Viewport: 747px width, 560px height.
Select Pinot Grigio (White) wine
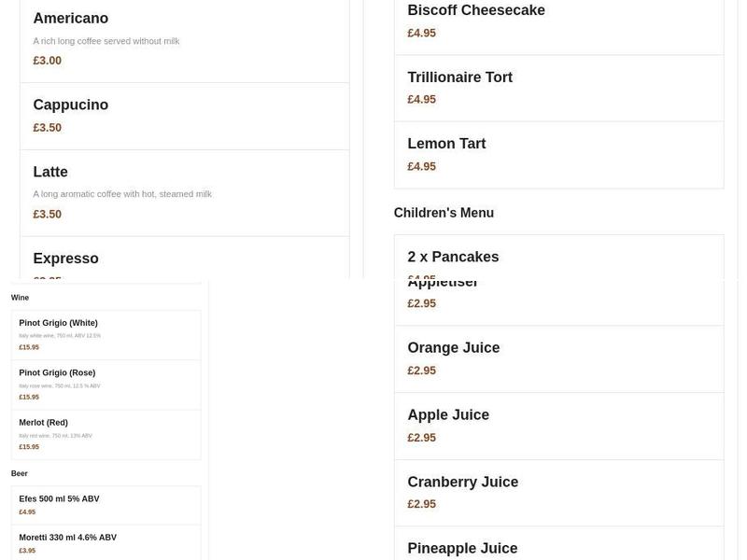106,334
